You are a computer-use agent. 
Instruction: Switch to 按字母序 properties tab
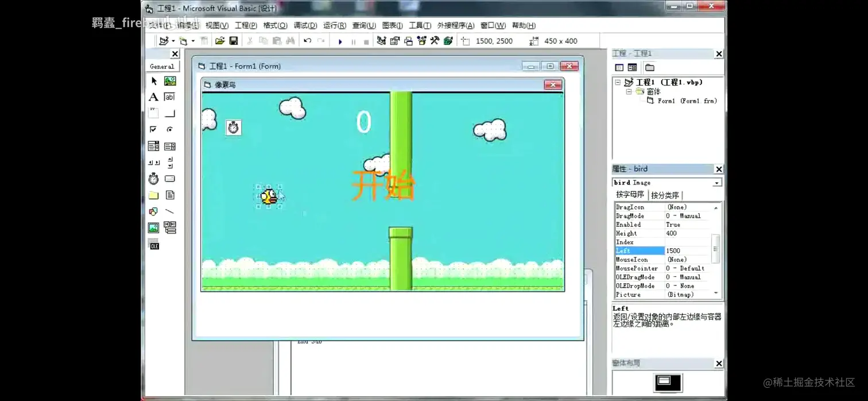tap(630, 195)
